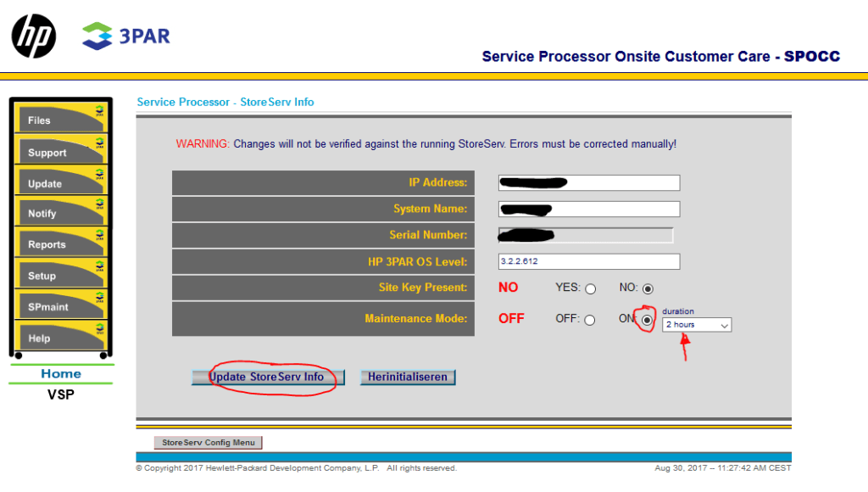
Task: Click the HP logo
Action: [x=34, y=36]
